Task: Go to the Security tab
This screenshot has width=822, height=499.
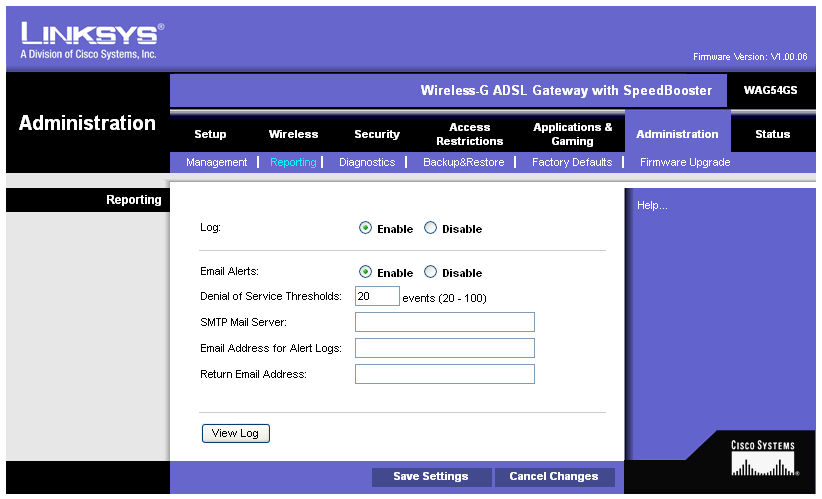Action: [377, 134]
